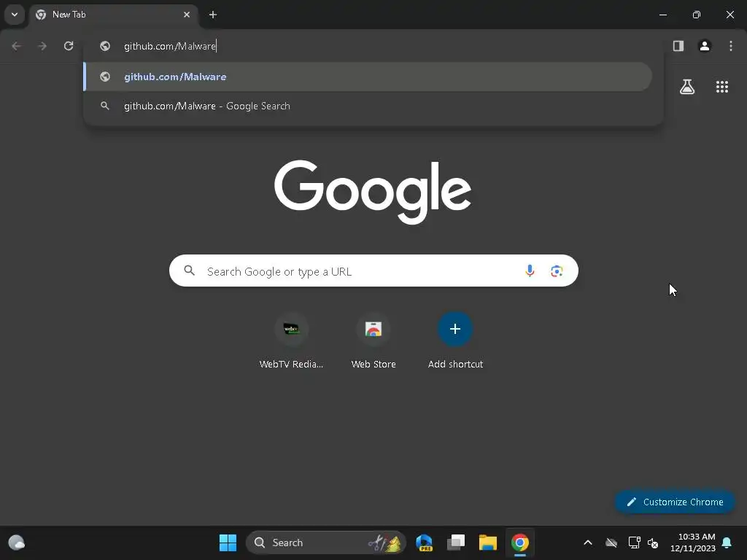
Task: Open Customize Chrome panel
Action: coord(675,502)
